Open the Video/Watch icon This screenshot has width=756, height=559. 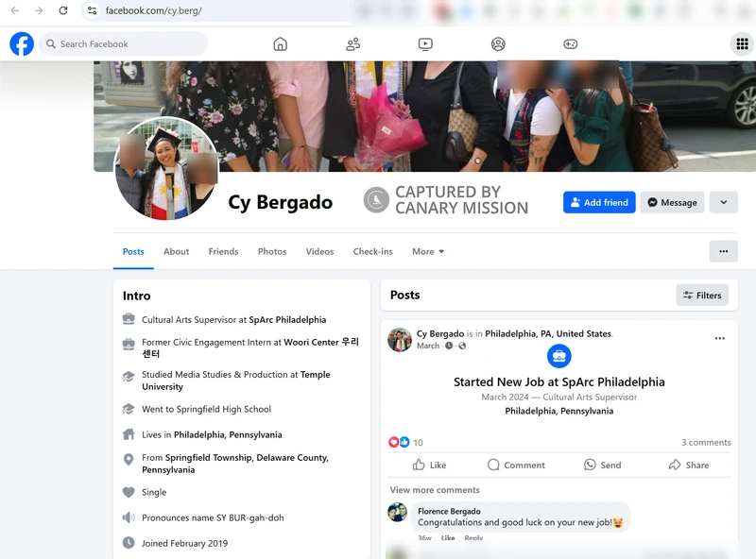point(425,43)
